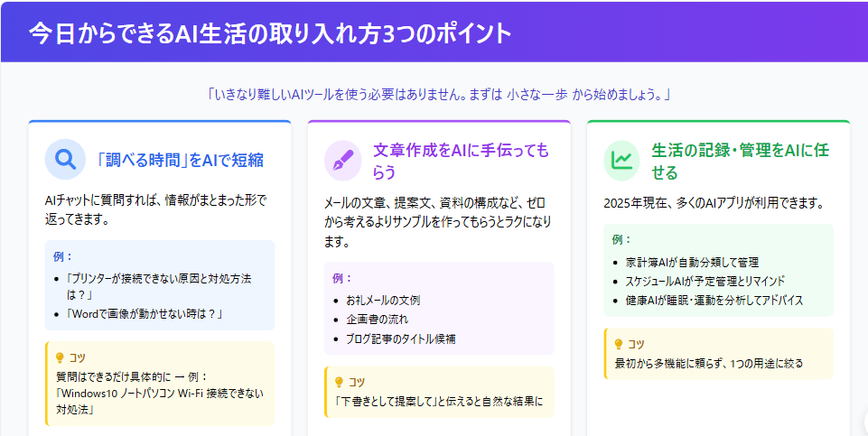This screenshot has height=436, width=868.
Task: Click the lightbulb icon in the first card's コツ box
Action: [x=60, y=357]
